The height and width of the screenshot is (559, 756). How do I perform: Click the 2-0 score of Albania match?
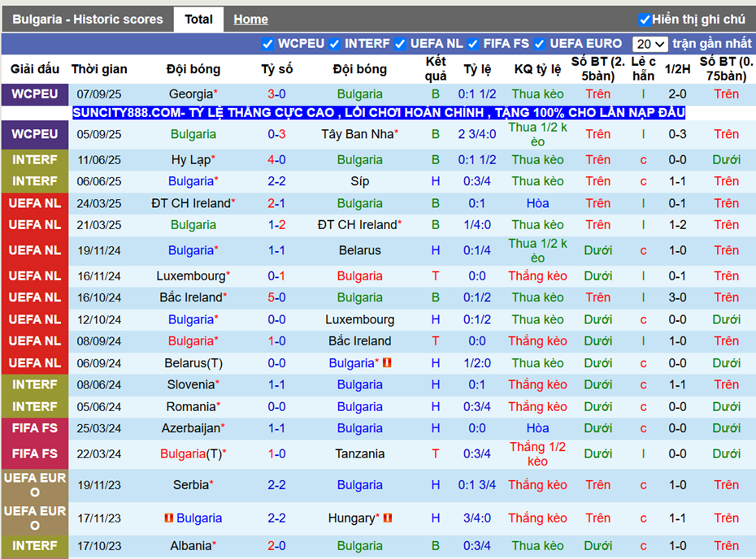tap(276, 545)
